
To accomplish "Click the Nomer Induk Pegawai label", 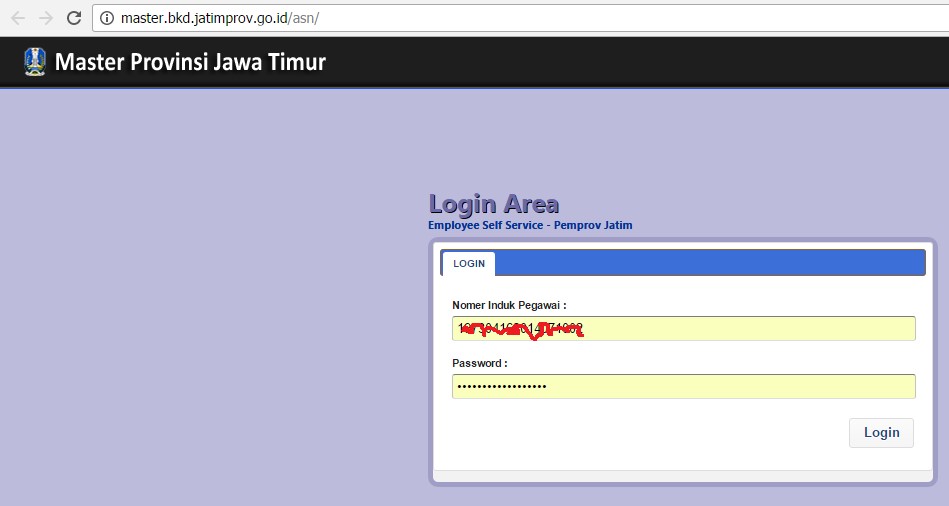I will [x=510, y=305].
